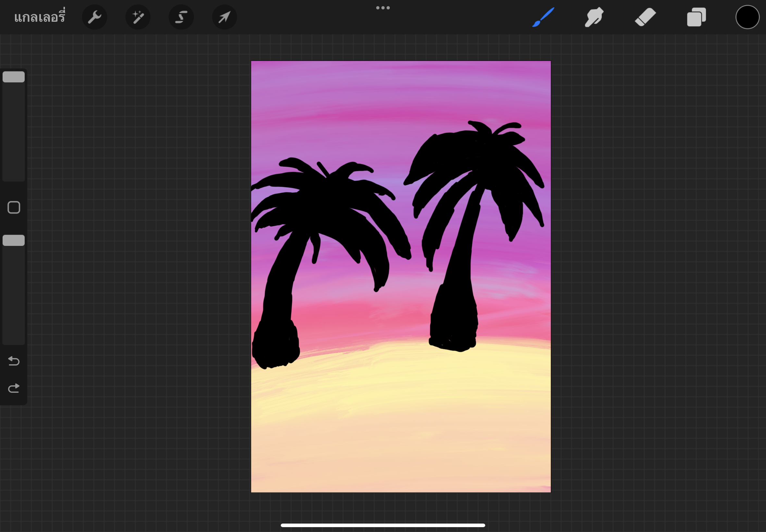
Task: Tap the ellipsis handle above the canvas
Action: click(x=383, y=7)
